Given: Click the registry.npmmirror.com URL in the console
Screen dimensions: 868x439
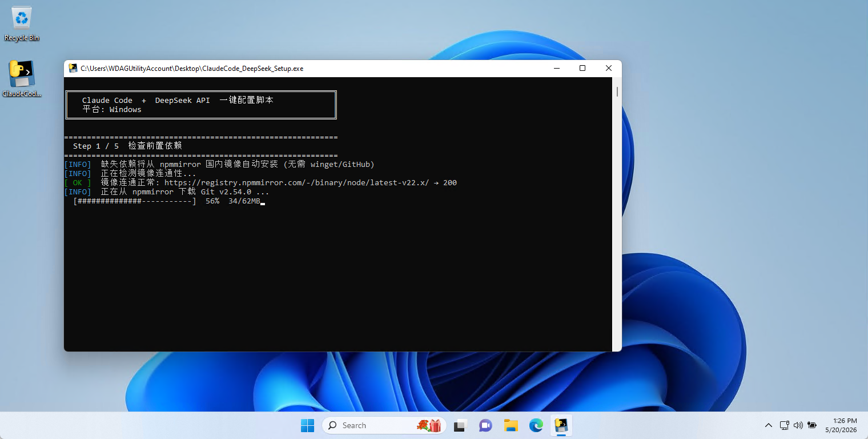Looking at the screenshot, I should [297, 183].
